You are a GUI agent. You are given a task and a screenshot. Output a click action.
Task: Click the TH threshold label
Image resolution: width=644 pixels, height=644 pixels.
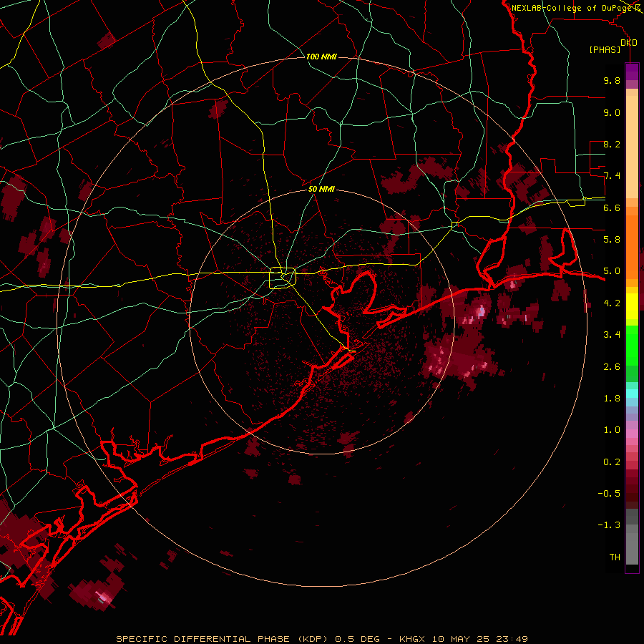[x=615, y=557]
